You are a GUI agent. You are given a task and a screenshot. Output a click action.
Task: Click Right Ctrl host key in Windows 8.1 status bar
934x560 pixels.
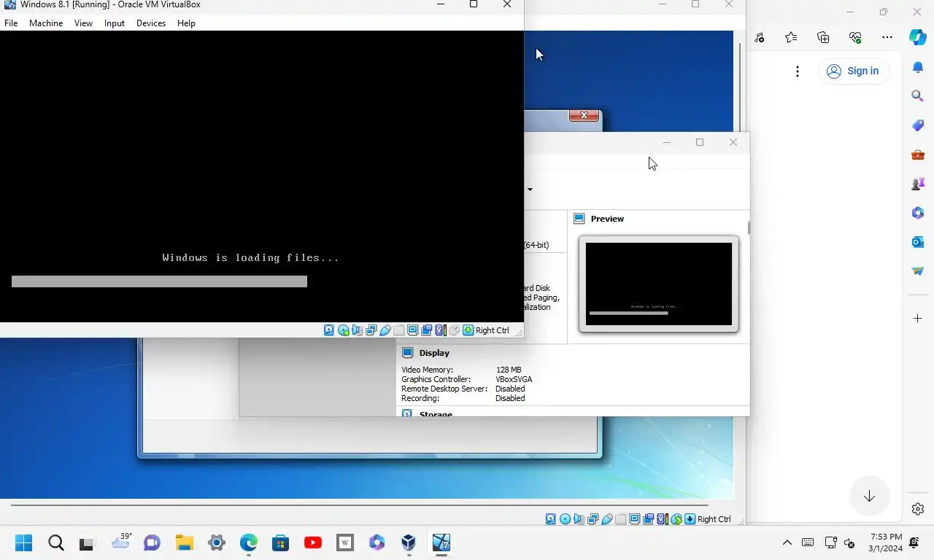493,330
